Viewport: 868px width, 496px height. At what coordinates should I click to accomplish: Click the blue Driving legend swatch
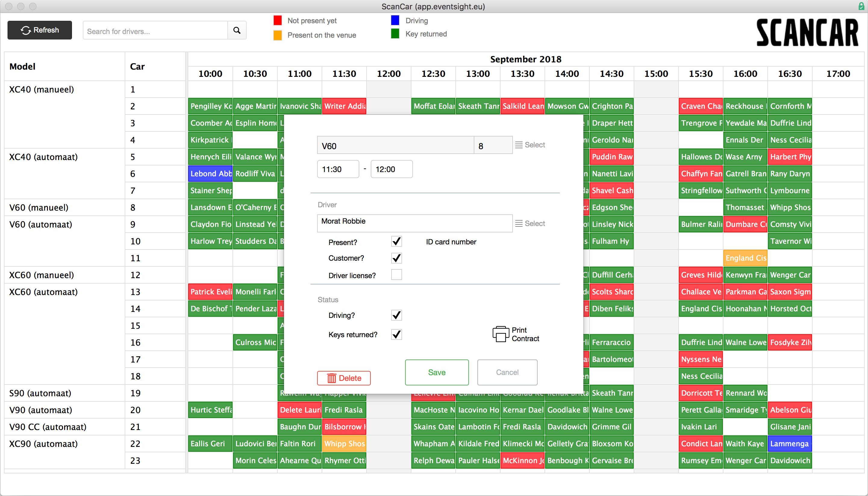pyautogui.click(x=395, y=20)
